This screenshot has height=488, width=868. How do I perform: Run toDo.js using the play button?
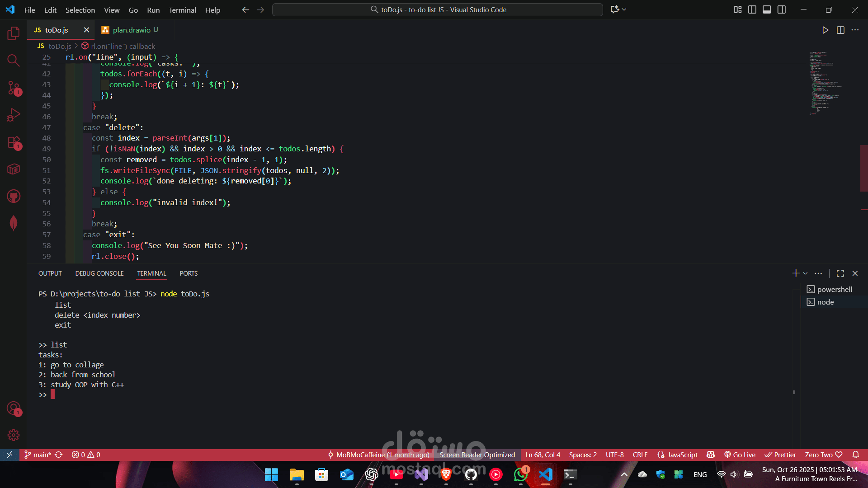tap(825, 30)
